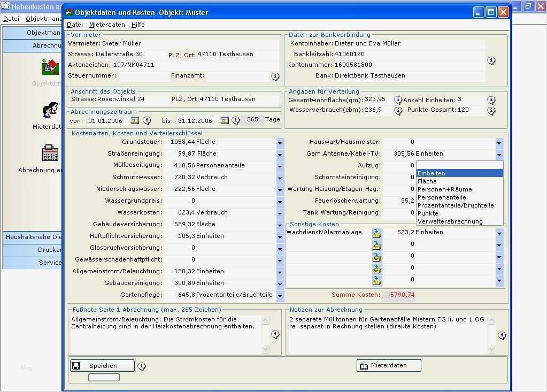Open info bubble for Fußnote text area
This screenshot has width=547, height=392.
point(275,334)
